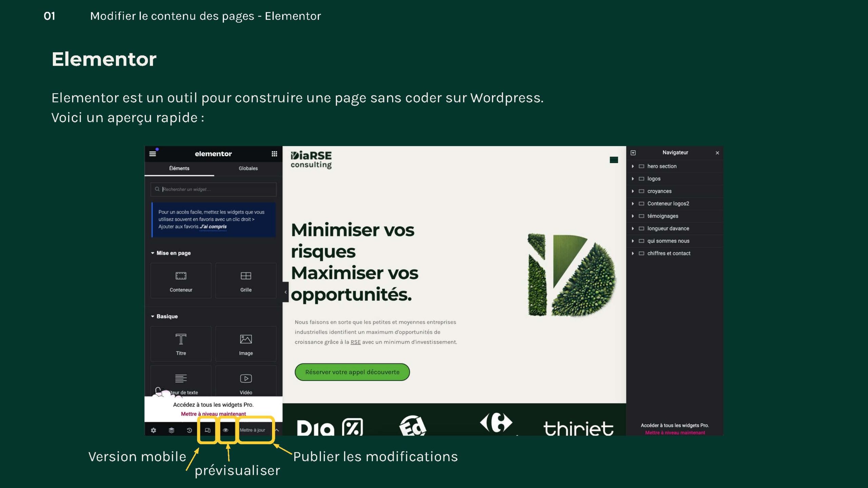The height and width of the screenshot is (488, 868).
Task: Select the Image widget
Action: point(246,344)
